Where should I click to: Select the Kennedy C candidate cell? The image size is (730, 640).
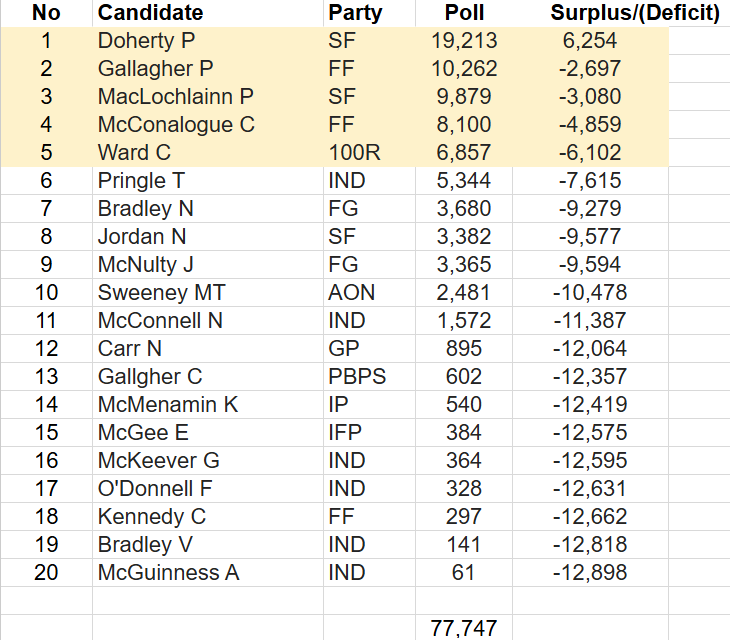208,517
